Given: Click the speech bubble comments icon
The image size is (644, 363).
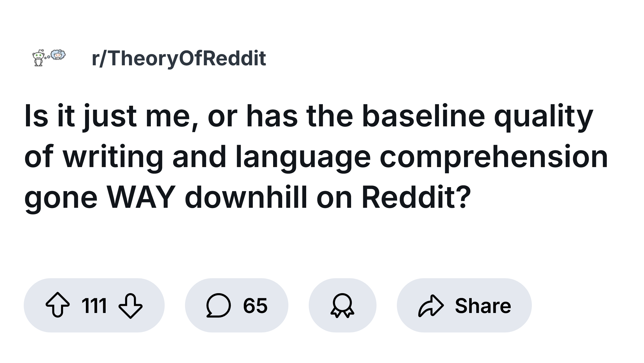Looking at the screenshot, I should 219,306.
